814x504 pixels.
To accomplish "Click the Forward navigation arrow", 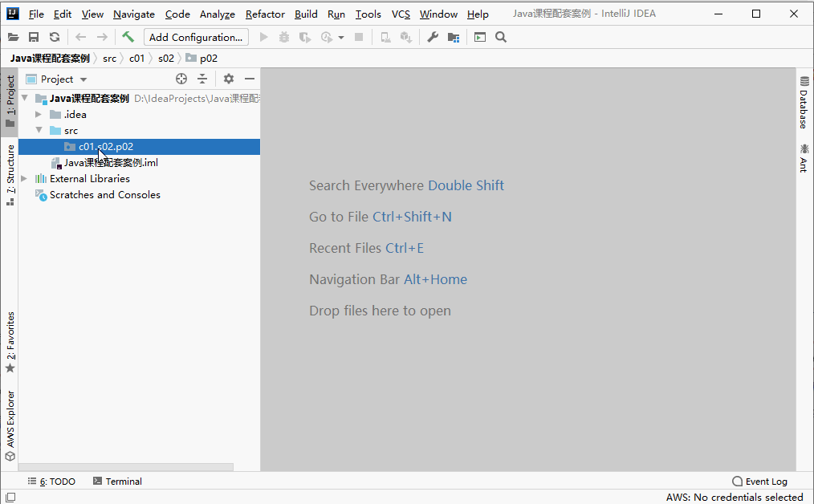I will point(102,38).
